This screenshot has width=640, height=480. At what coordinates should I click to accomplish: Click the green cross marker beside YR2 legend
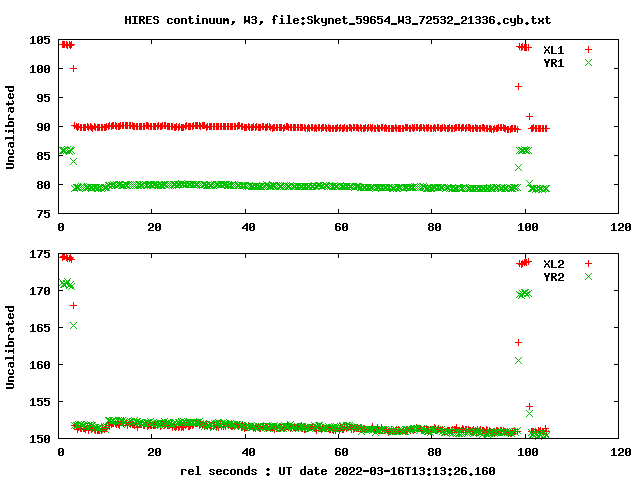pyautogui.click(x=588, y=277)
